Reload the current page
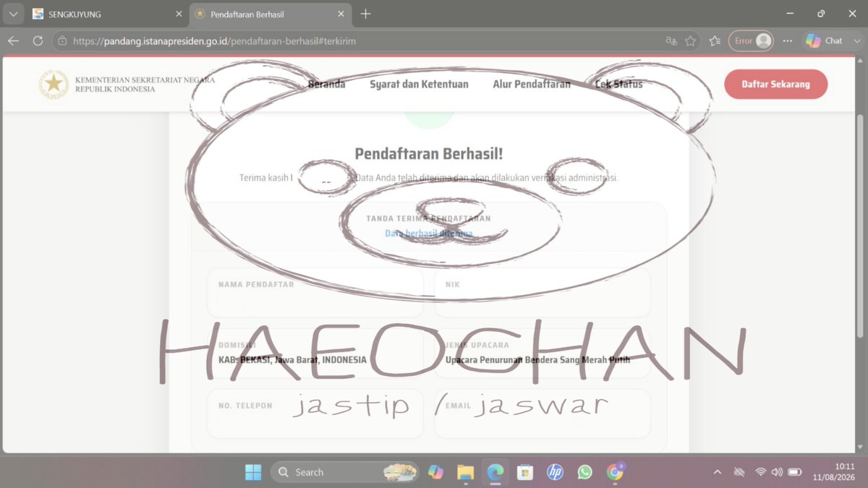Viewport: 868px width, 488px height. coord(38,41)
